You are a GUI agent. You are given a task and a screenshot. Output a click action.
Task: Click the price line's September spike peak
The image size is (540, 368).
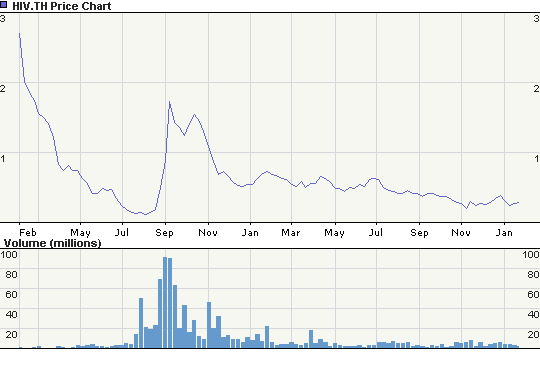click(x=169, y=102)
